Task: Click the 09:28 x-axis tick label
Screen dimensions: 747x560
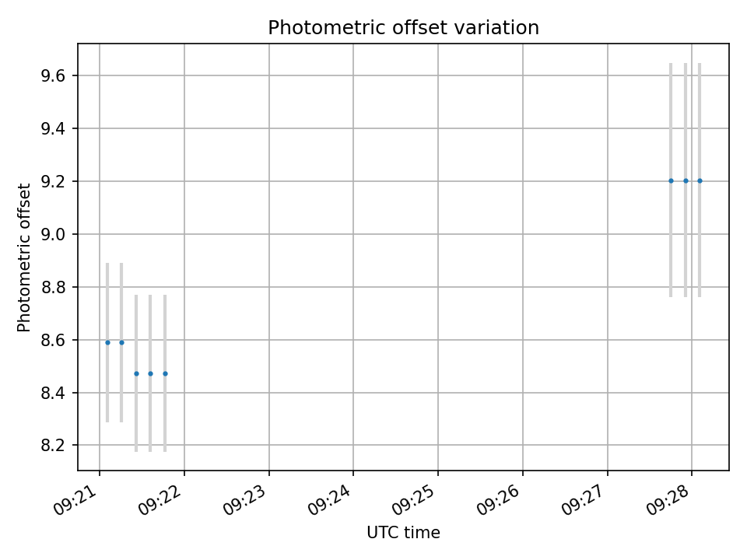Action: click(x=668, y=500)
